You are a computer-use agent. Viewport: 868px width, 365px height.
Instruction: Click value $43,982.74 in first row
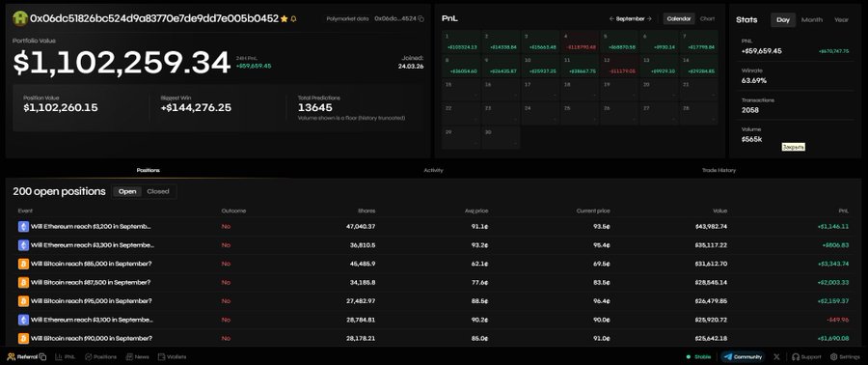[x=712, y=227]
